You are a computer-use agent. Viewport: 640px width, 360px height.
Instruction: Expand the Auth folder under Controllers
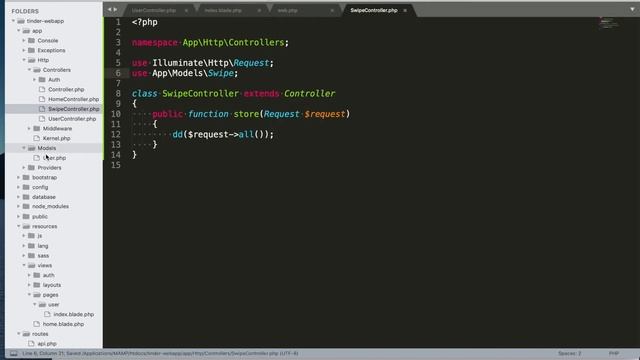point(35,80)
